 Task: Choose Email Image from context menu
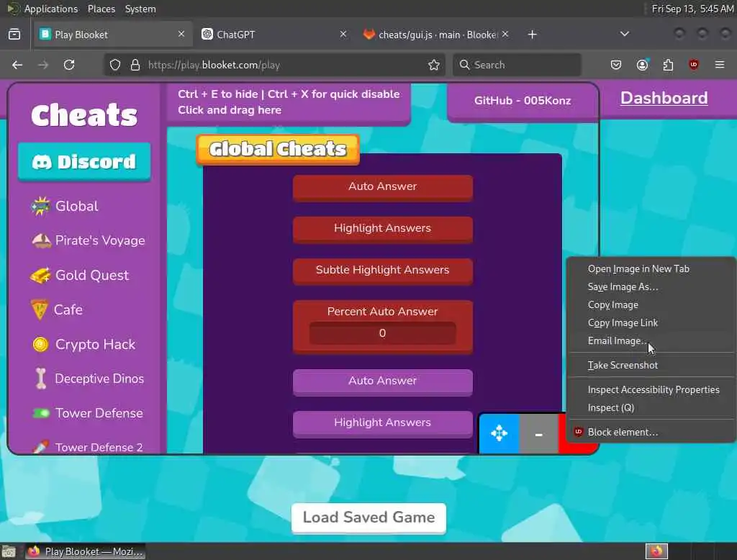(651, 340)
